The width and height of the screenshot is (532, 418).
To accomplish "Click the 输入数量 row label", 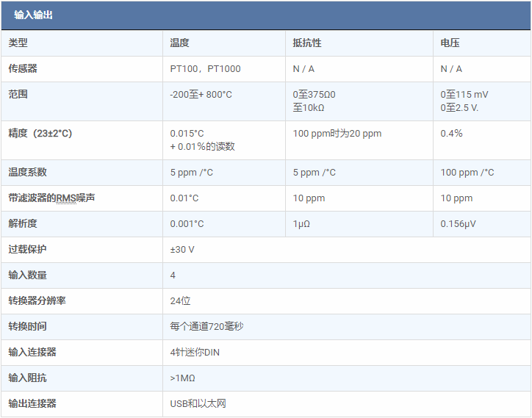I will 27,275.
